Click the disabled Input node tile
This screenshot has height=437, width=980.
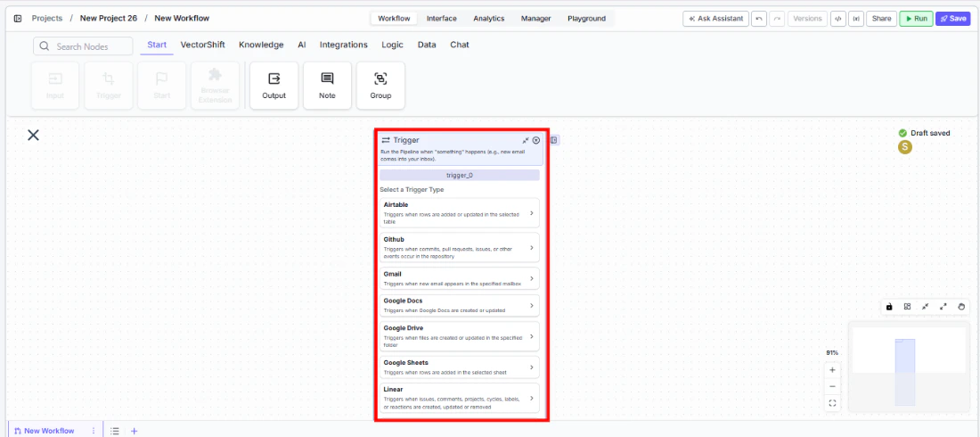coord(55,85)
